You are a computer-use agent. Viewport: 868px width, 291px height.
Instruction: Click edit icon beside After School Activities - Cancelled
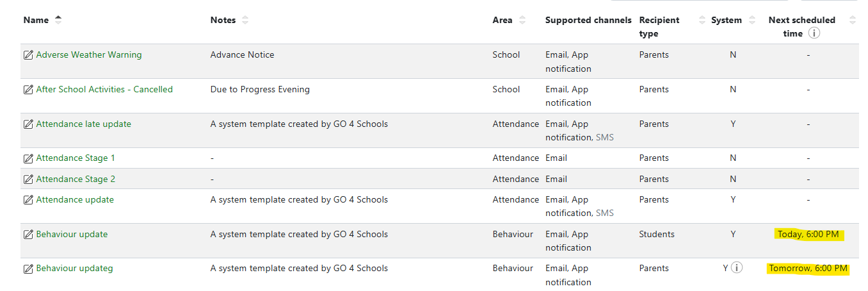(x=28, y=90)
